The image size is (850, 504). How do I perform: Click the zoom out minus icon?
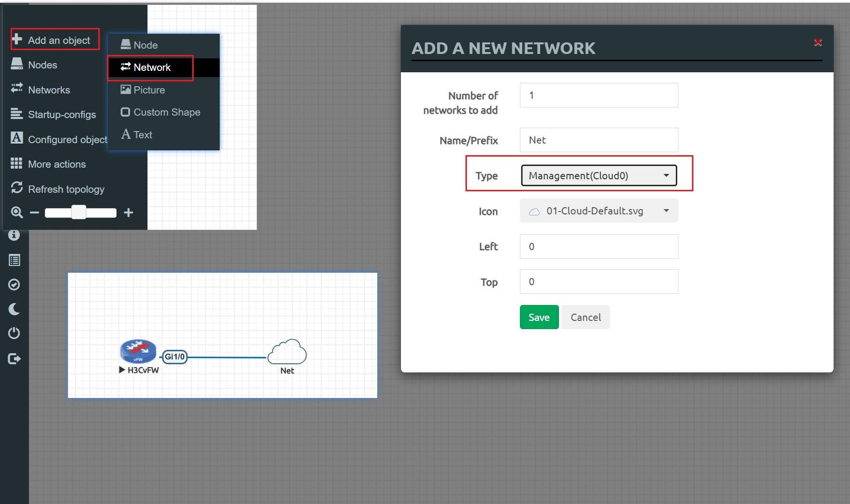point(34,212)
